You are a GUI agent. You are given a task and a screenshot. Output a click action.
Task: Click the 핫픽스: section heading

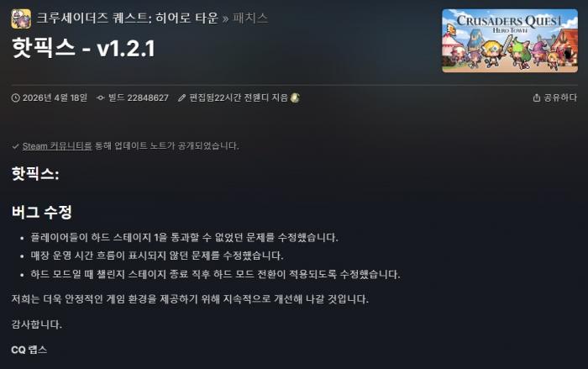pos(35,174)
